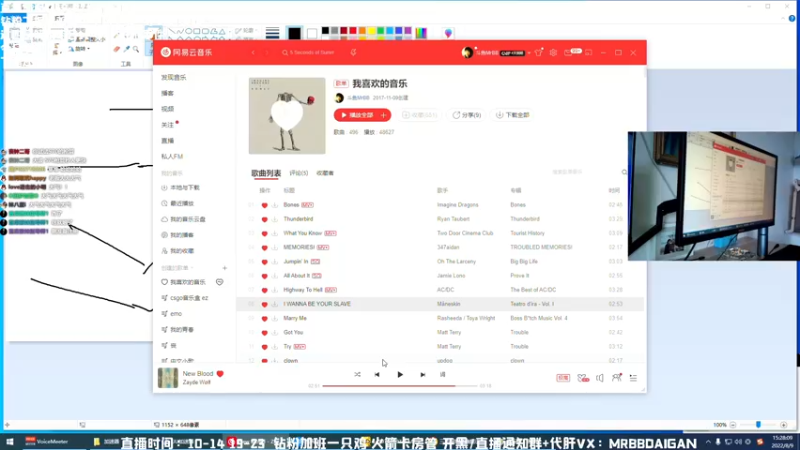Viewport: 800px width, 450px height.
Task: Open the discover music sidebar item
Action: [x=174, y=78]
